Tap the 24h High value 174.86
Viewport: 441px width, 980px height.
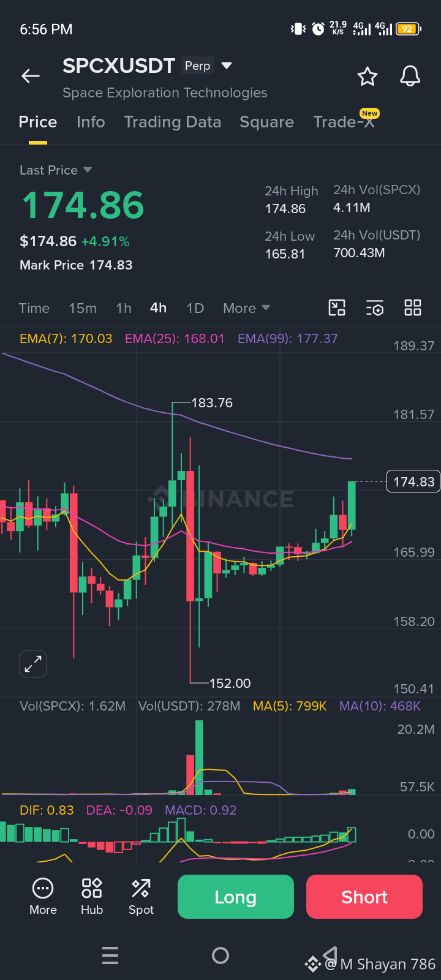(285, 209)
